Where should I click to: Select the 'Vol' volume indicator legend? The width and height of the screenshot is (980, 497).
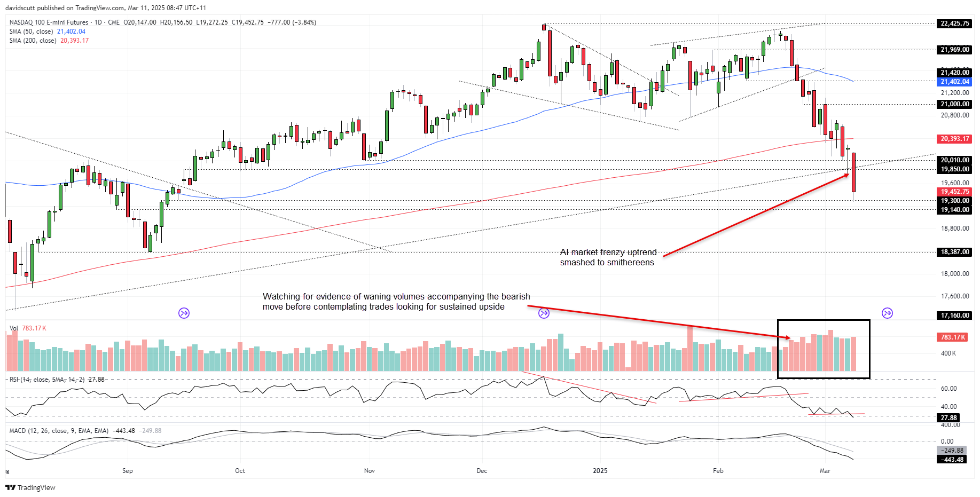14,328
